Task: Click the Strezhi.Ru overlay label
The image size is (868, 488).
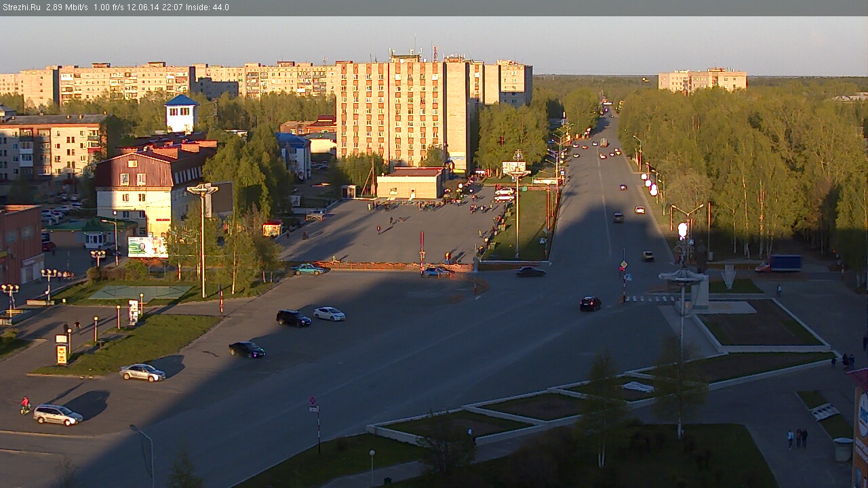Action: (x=21, y=7)
